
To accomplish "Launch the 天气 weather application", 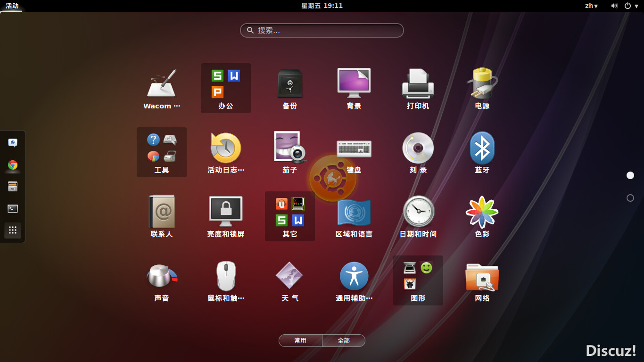I will 289,277.
